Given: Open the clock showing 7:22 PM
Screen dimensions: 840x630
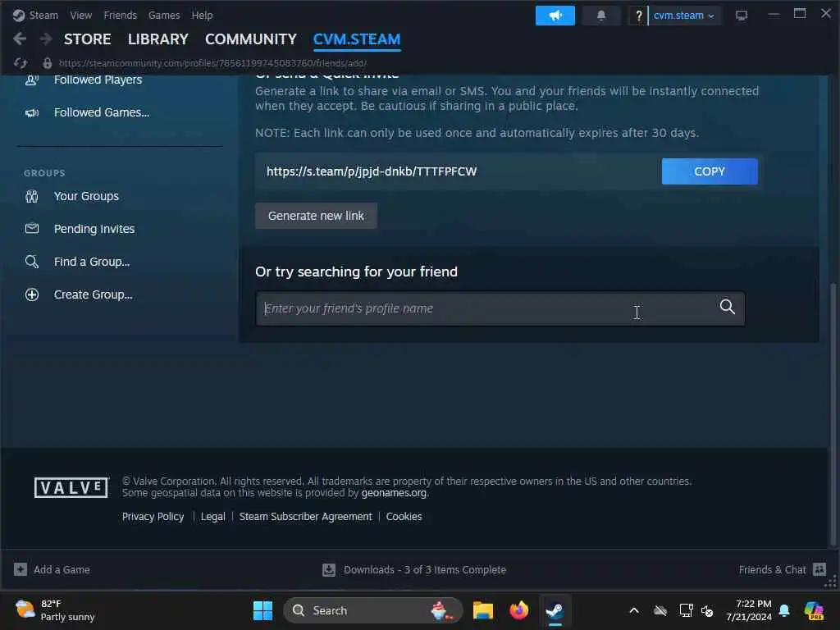Looking at the screenshot, I should point(749,610).
